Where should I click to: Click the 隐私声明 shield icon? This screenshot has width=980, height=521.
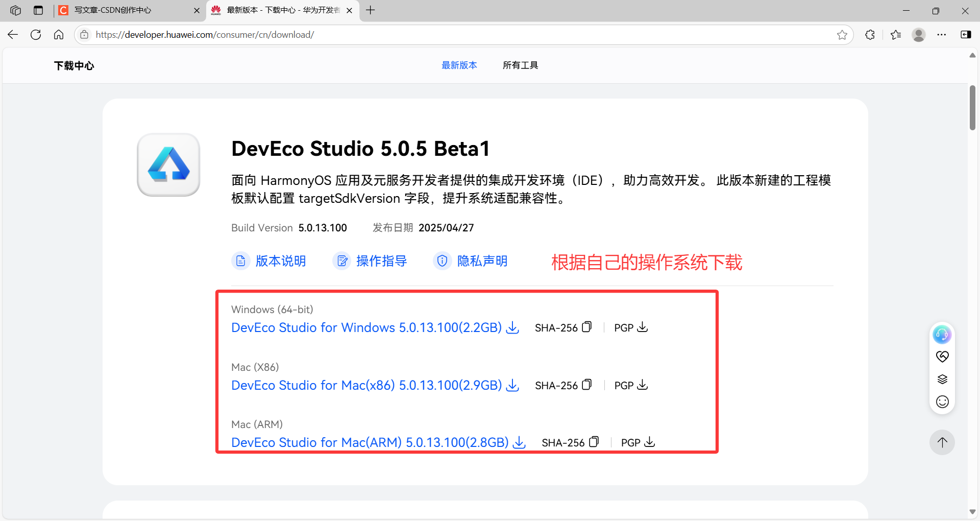click(443, 261)
